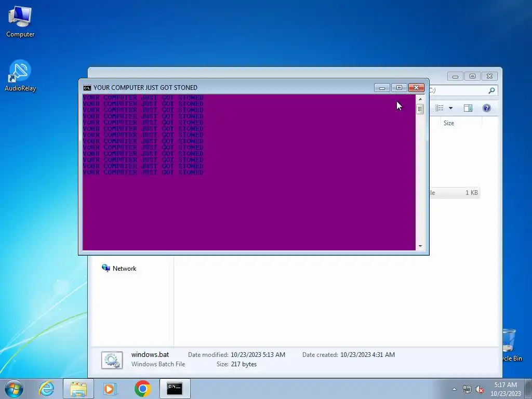Click the Windows Start button
This screenshot has width=532, height=399.
click(14, 389)
